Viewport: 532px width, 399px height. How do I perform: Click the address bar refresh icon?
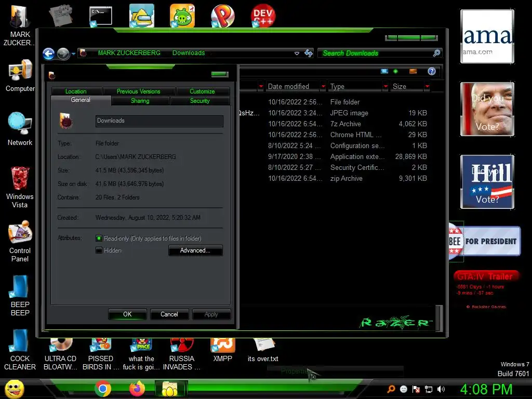tap(309, 53)
